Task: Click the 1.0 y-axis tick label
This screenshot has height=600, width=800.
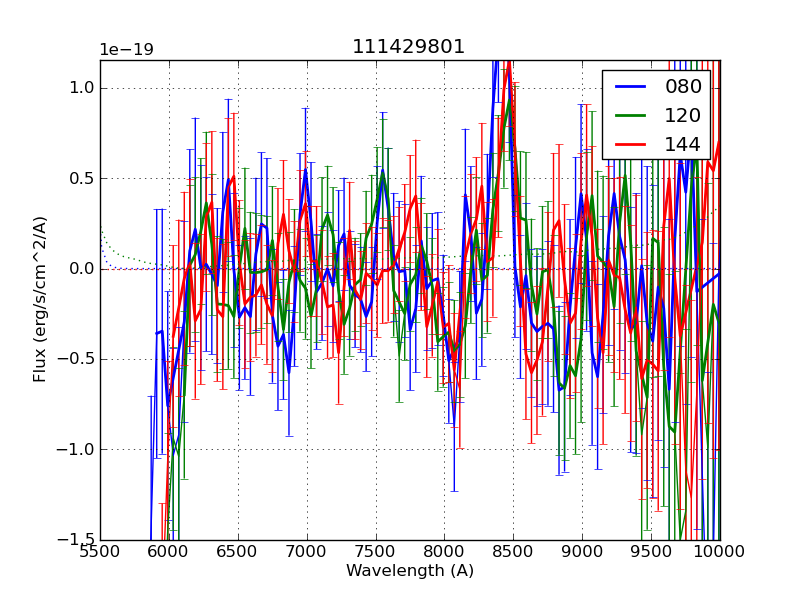Action: click(x=81, y=88)
